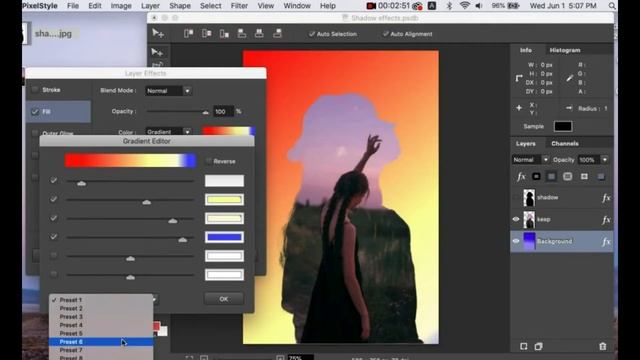Open the Blend Mode Normal dropdown
This screenshot has width=640, height=360.
click(x=168, y=91)
